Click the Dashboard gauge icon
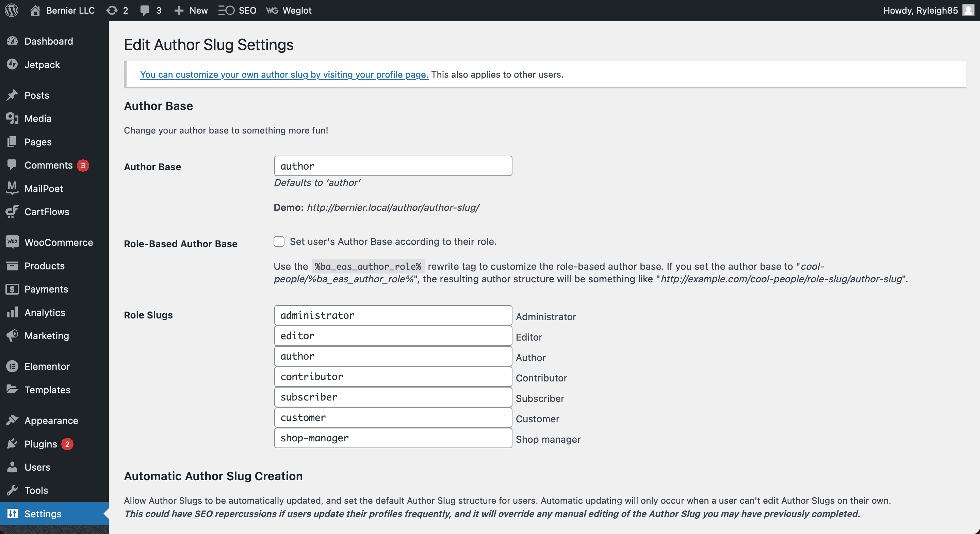980x534 pixels. [12, 41]
